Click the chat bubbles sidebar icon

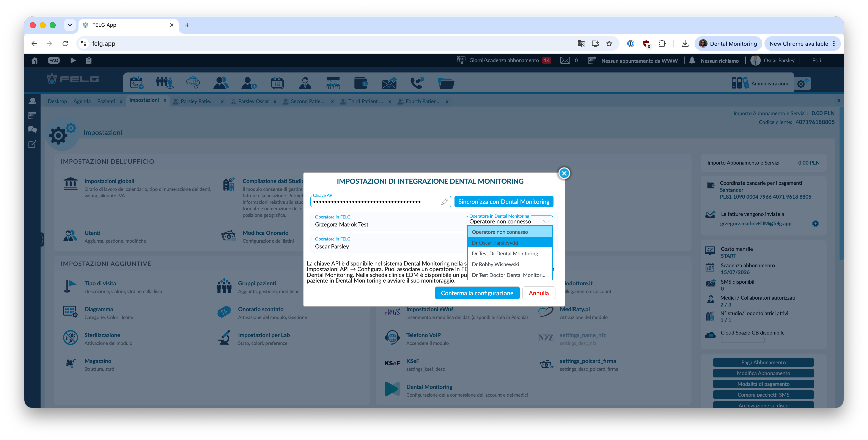point(32,130)
